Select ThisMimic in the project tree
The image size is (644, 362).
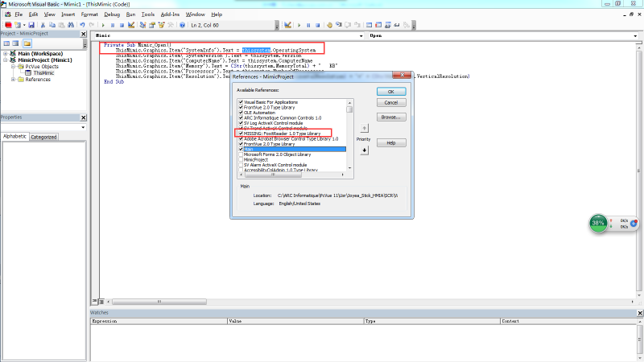(x=43, y=73)
